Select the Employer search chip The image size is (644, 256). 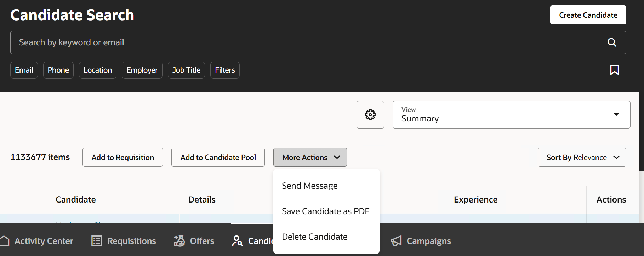tap(142, 70)
